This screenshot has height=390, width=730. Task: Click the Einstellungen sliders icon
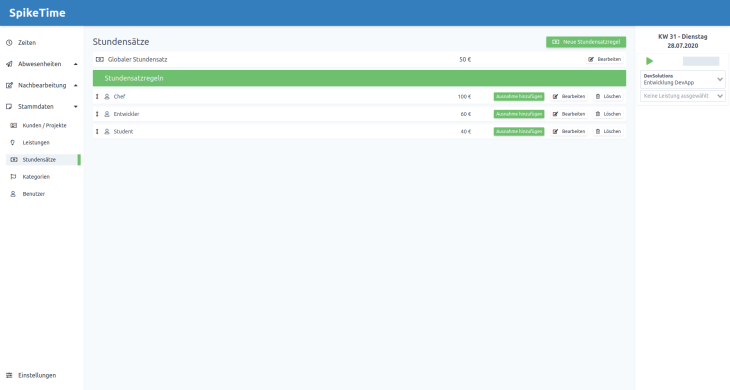[x=9, y=376]
